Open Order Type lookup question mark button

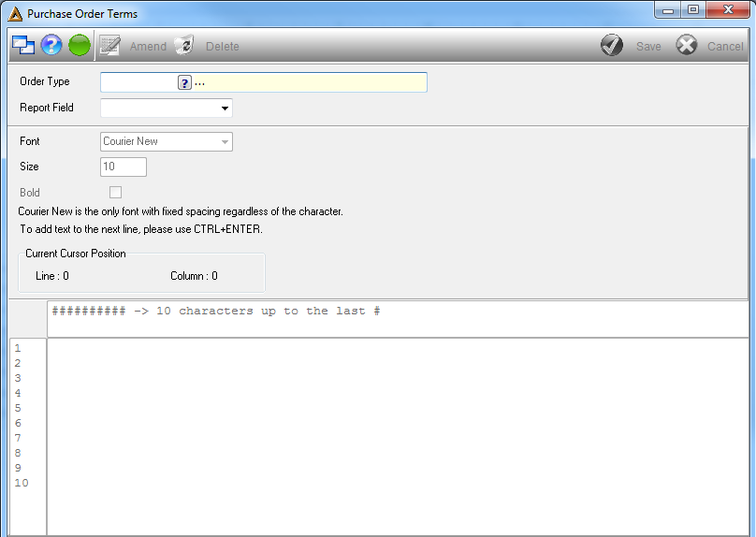coord(184,83)
